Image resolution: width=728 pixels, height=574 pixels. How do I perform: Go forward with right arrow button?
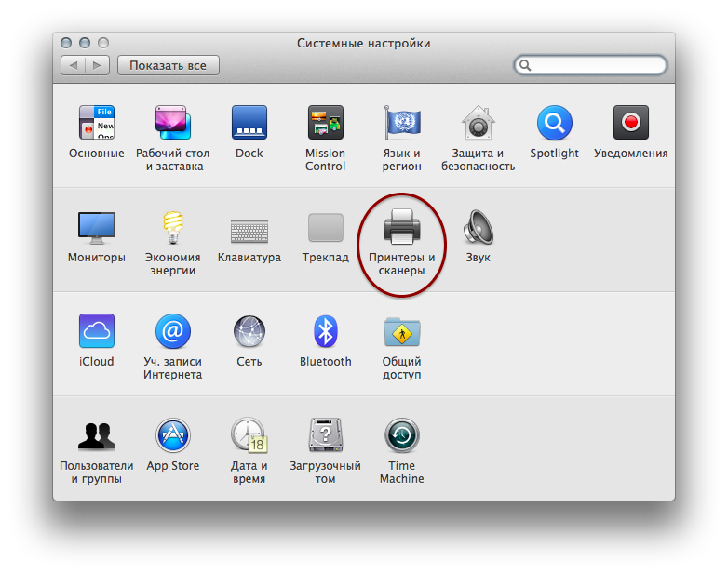click(98, 65)
